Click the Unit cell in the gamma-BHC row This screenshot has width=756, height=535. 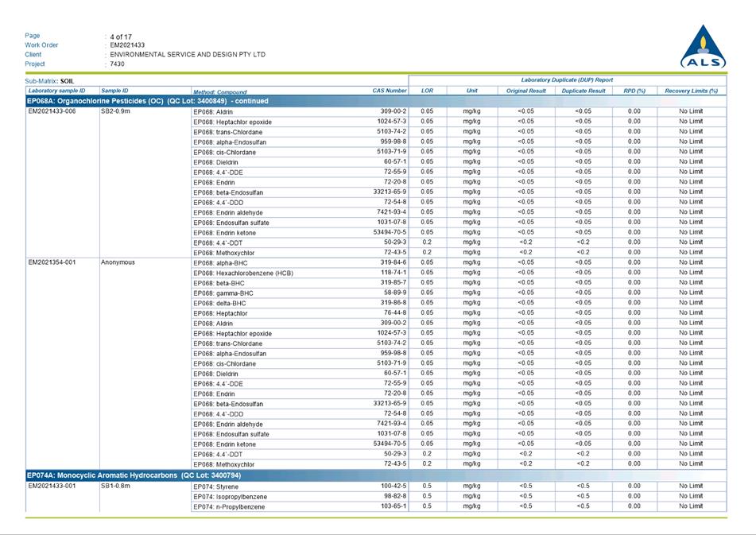click(x=472, y=293)
